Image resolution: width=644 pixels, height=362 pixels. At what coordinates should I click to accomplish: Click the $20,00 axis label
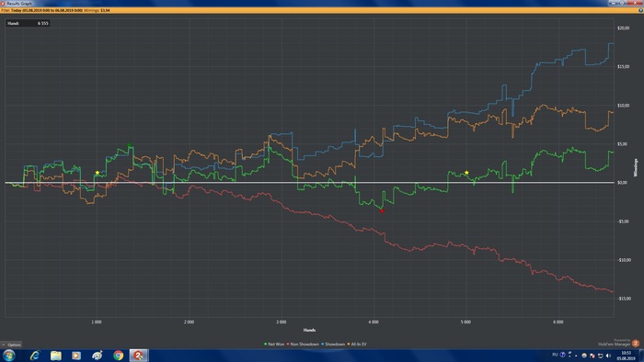tap(623, 28)
